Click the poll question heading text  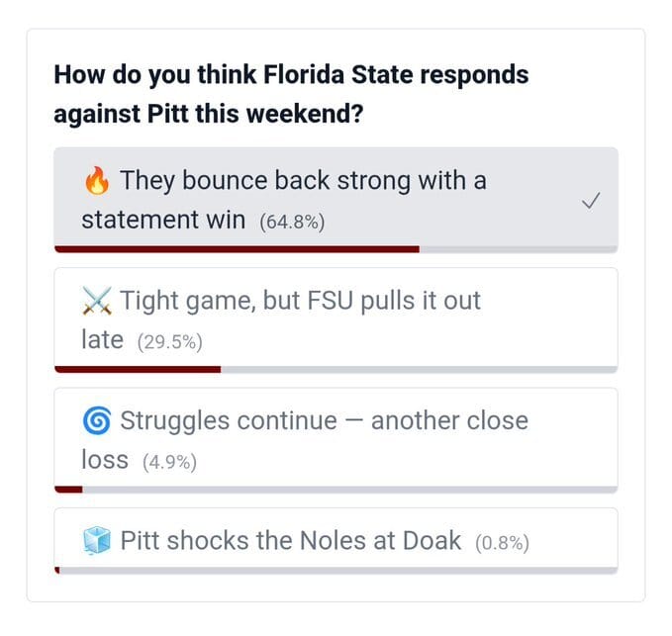[291, 94]
